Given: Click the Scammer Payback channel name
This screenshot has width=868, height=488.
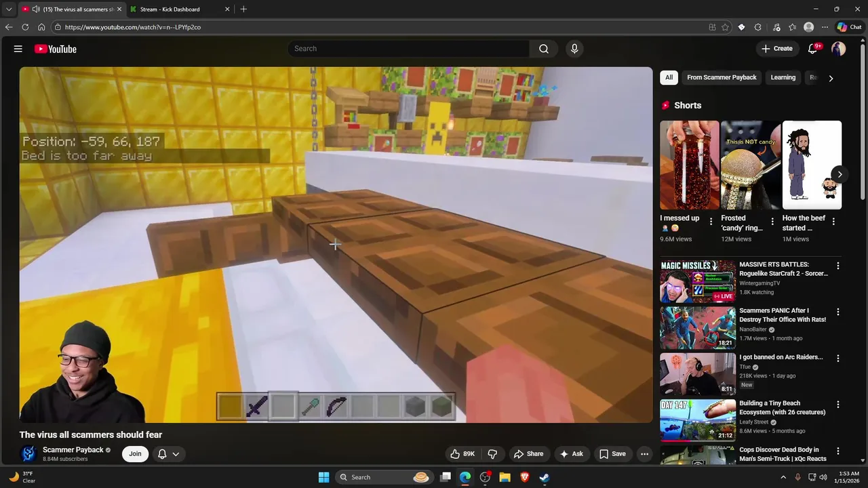Looking at the screenshot, I should click(73, 450).
